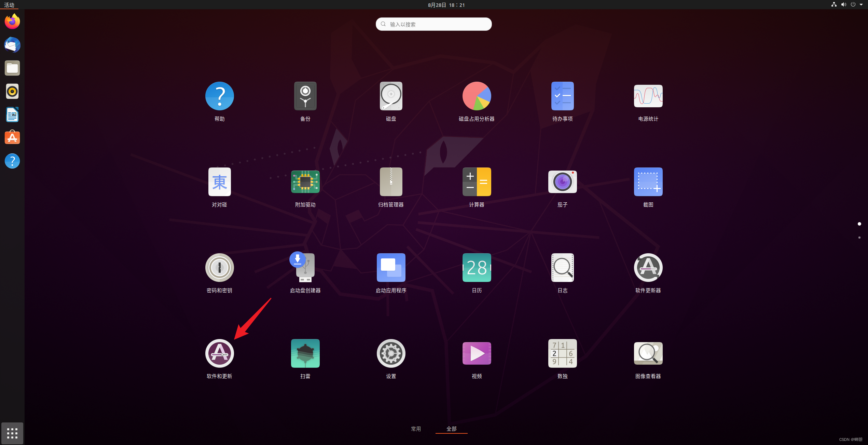Image resolution: width=868 pixels, height=445 pixels.
Task: Click the search input field
Action: click(x=433, y=24)
